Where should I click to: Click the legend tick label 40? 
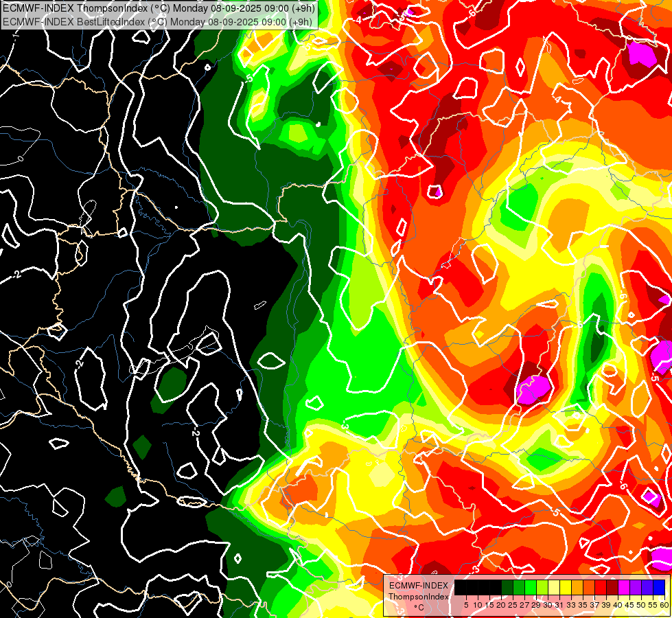click(x=618, y=605)
